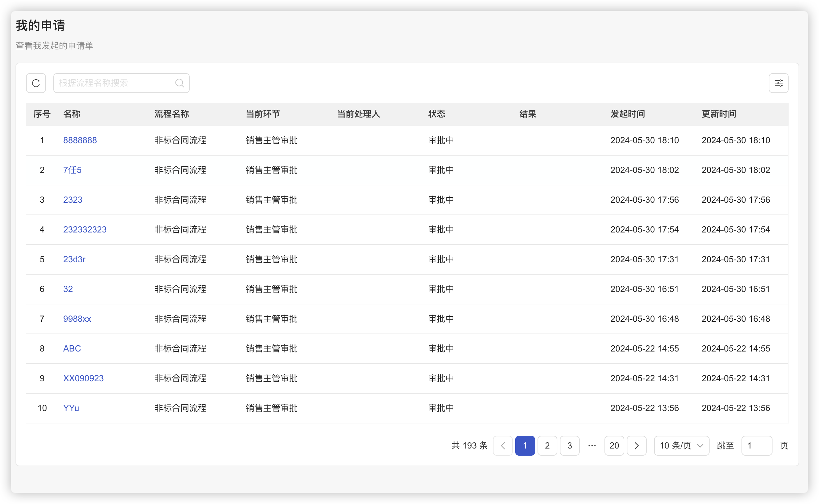
Task: Open the 9988xx application link
Action: coord(77,319)
